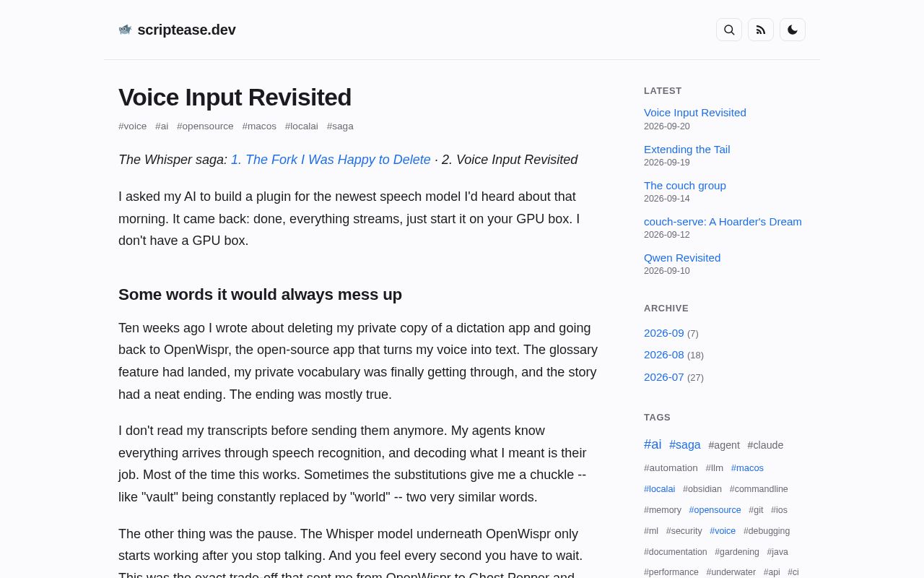Select the #security tag
Image resolution: width=924 pixels, height=578 pixels.
pyautogui.click(x=684, y=531)
